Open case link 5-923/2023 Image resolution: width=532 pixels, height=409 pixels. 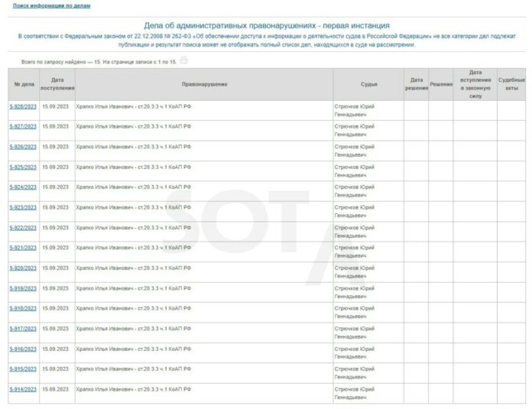point(23,207)
